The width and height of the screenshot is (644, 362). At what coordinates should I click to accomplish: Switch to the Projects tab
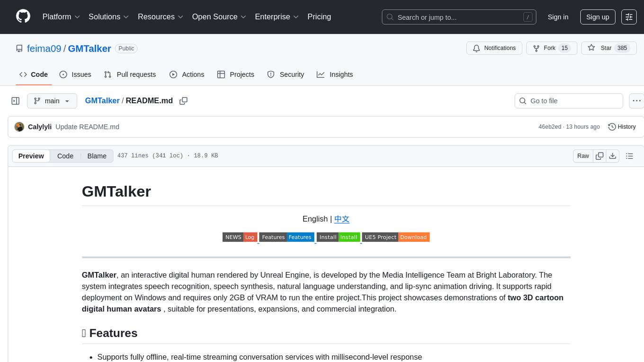click(235, 74)
